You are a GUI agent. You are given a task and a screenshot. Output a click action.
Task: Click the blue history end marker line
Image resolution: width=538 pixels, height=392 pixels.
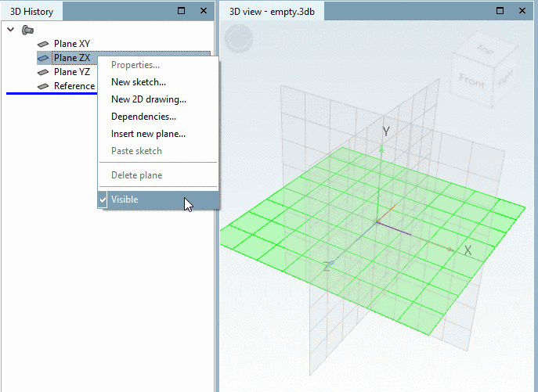click(x=52, y=93)
